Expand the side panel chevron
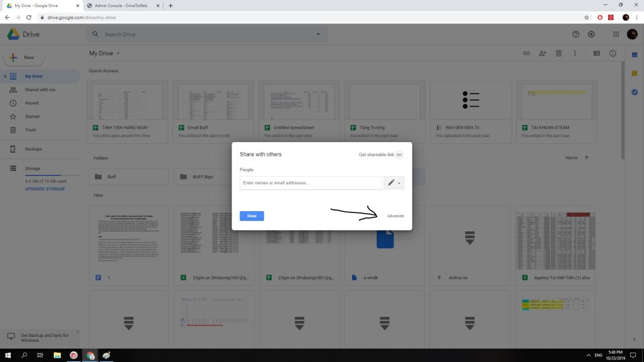Viewport: 644px width, 362px height. point(634,339)
